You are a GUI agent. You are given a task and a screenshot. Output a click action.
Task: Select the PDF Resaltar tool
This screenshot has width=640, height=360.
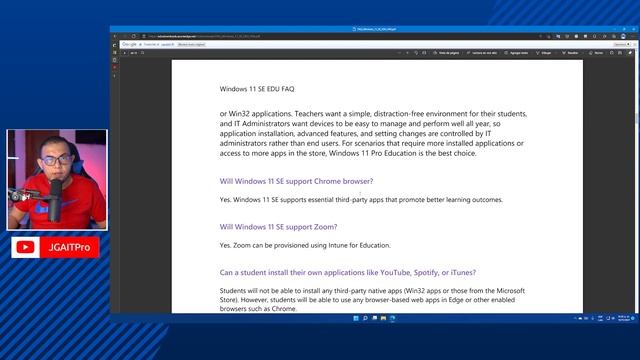[570, 53]
